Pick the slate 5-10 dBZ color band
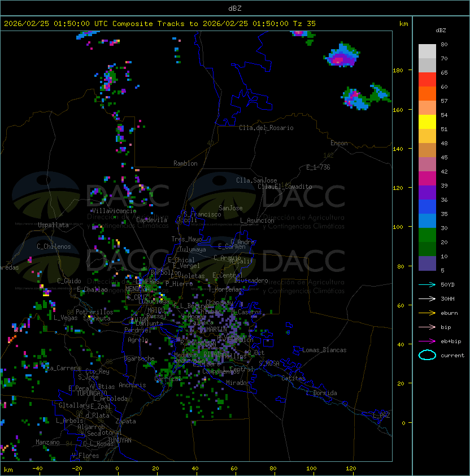Viewport: 470px width, 476px height. [427, 263]
